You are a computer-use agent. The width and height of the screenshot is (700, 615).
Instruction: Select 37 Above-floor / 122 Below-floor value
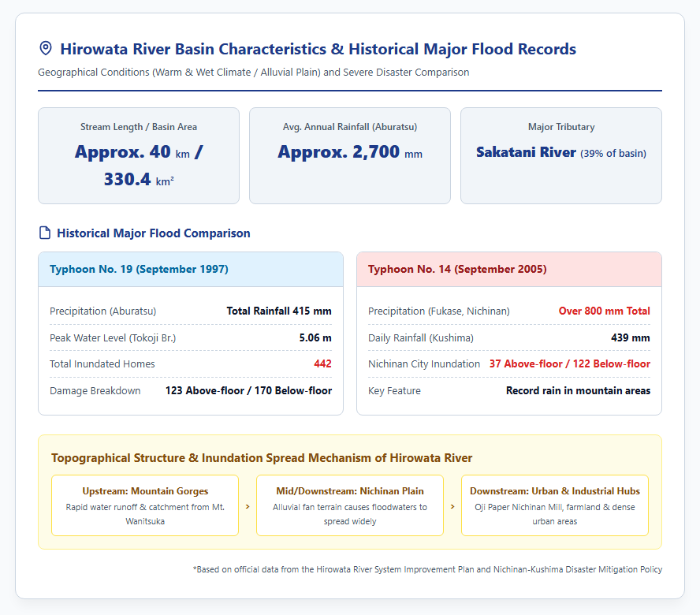tap(570, 364)
